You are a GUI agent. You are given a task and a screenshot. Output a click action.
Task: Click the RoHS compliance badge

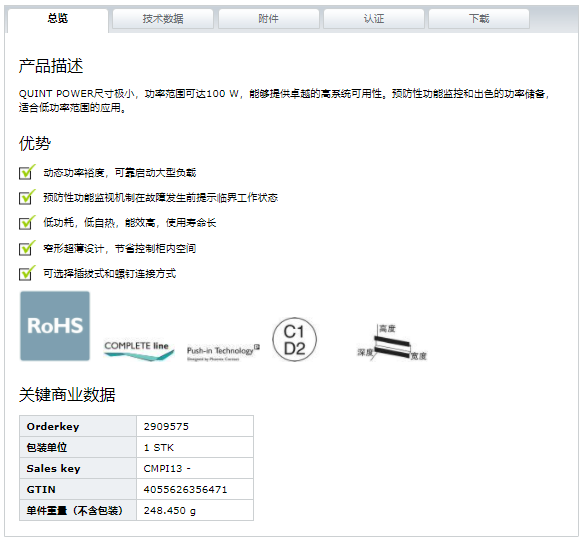(x=55, y=326)
